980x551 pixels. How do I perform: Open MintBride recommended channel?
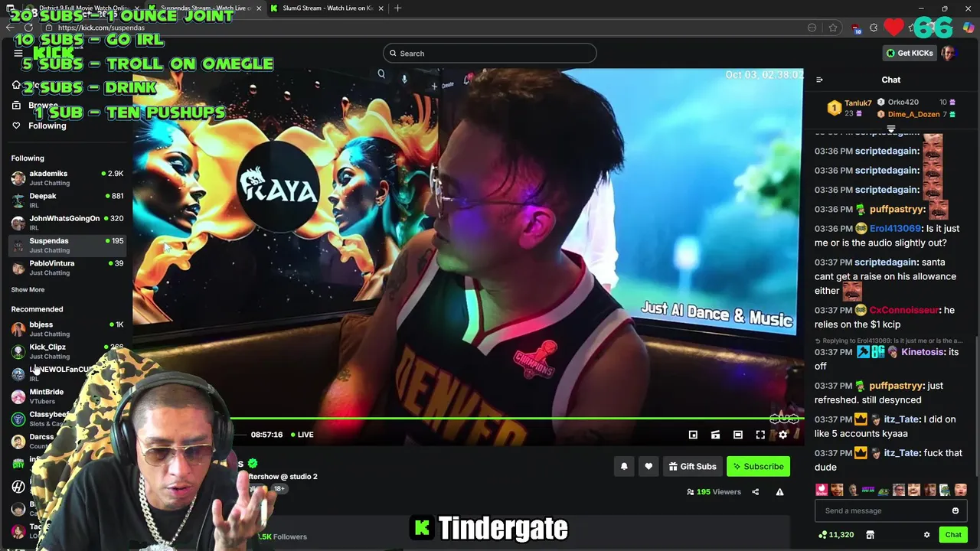pos(46,396)
